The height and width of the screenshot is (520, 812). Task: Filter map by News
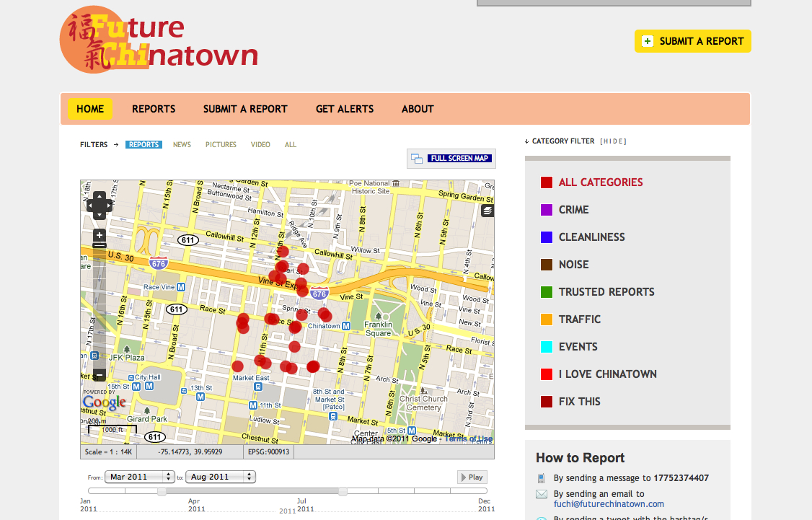point(182,144)
